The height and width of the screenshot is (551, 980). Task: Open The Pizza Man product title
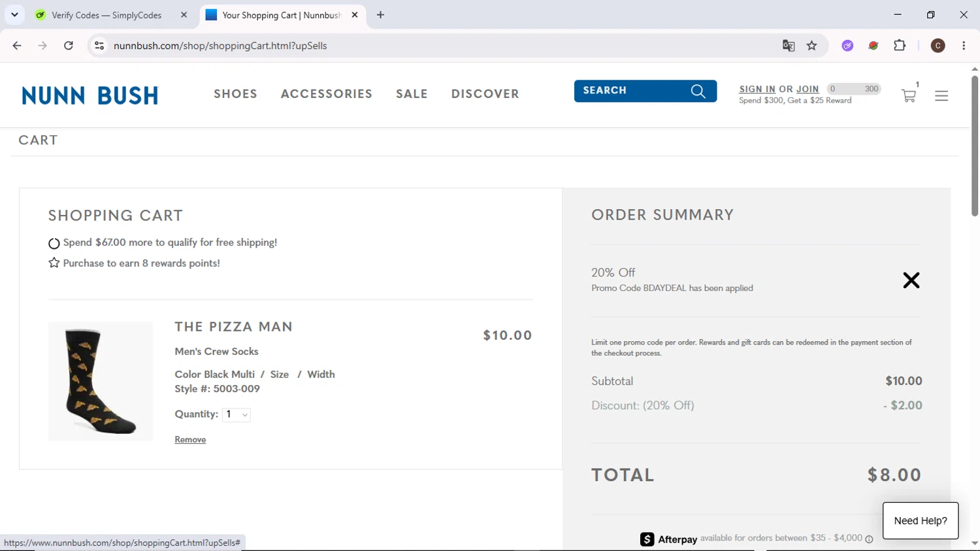click(x=234, y=327)
